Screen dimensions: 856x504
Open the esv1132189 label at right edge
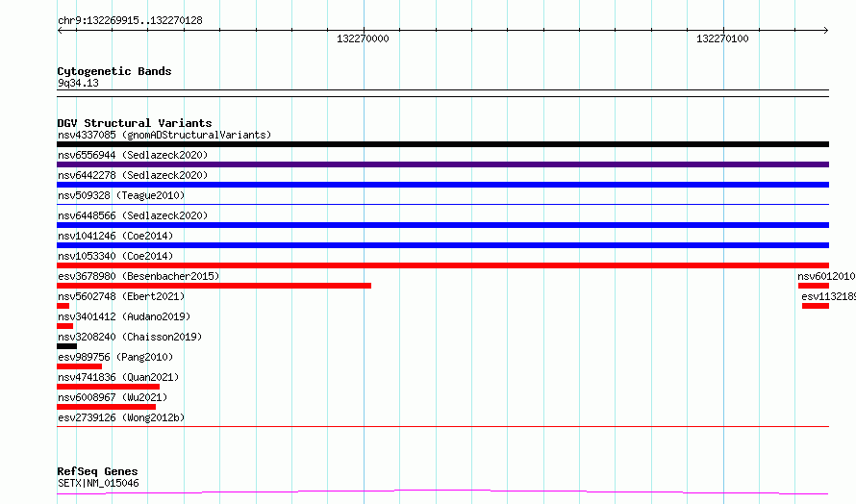(x=829, y=296)
